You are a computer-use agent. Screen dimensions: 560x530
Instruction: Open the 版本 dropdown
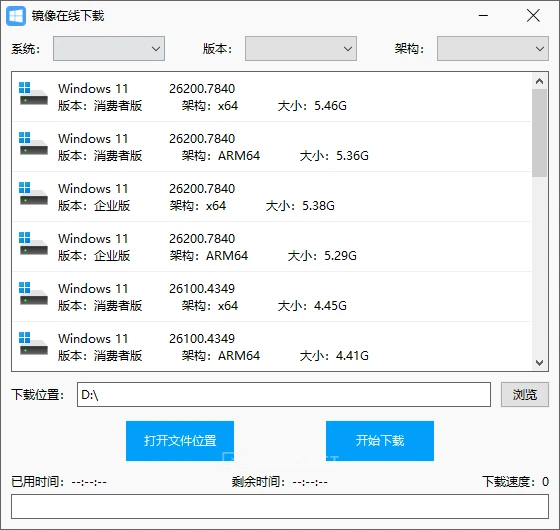(301, 49)
